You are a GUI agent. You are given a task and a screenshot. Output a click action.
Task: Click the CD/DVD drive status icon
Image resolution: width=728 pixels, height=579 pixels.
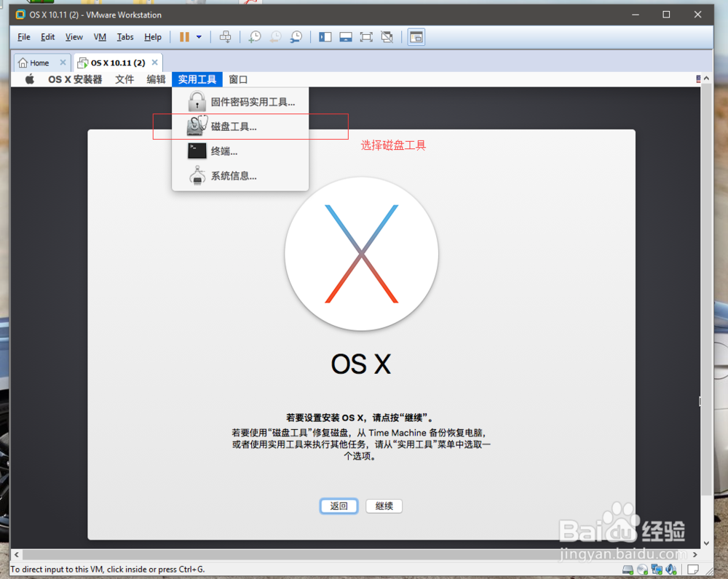(643, 570)
